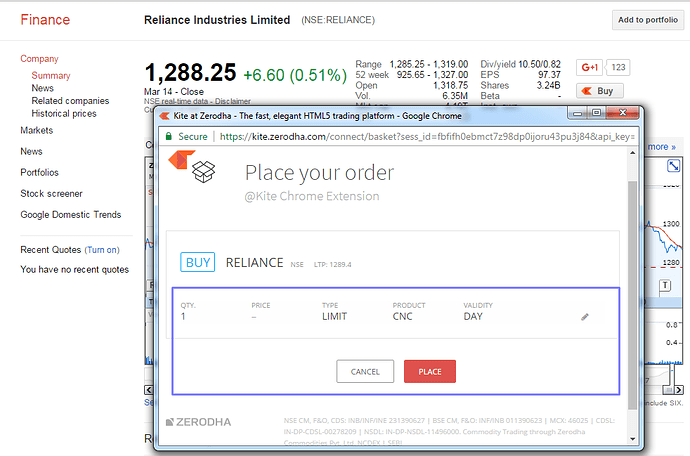Click the Kite popup title bar icon
The image size is (690, 456).
click(164, 116)
